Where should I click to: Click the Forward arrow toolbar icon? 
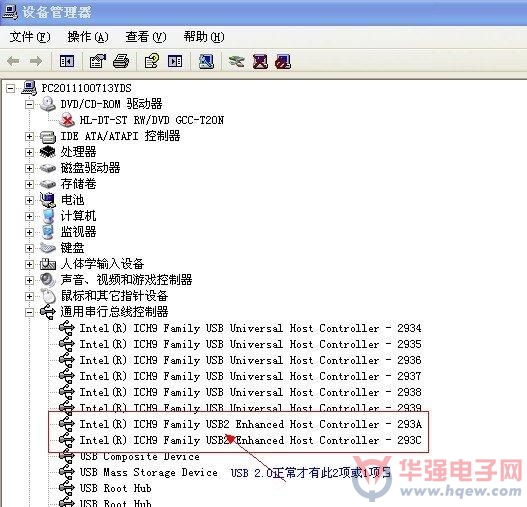(36, 62)
